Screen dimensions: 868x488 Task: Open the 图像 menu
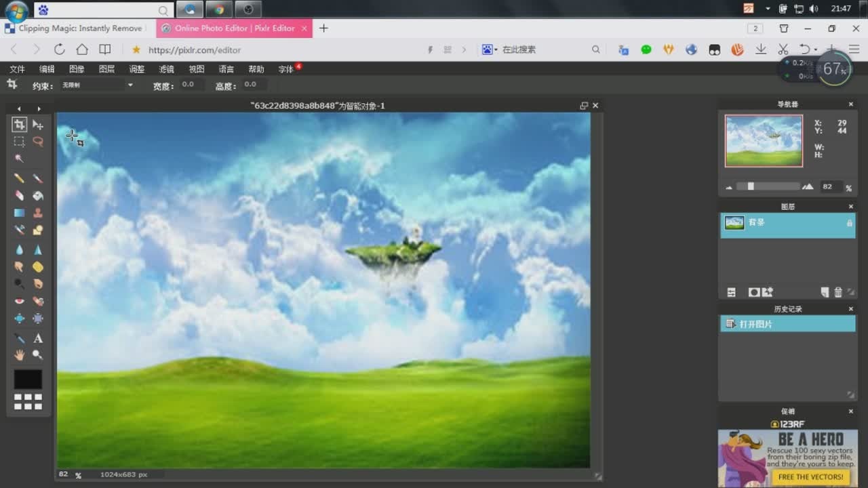[77, 69]
